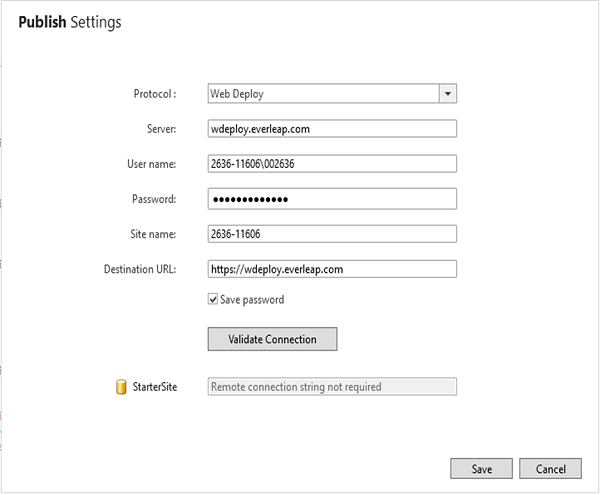Image resolution: width=600 pixels, height=495 pixels.
Task: Select the masked Password field
Action: tap(331, 198)
